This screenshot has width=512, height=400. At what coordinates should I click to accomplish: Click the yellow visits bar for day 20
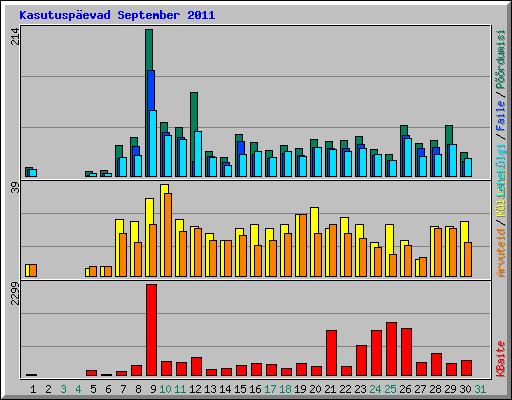(314, 220)
